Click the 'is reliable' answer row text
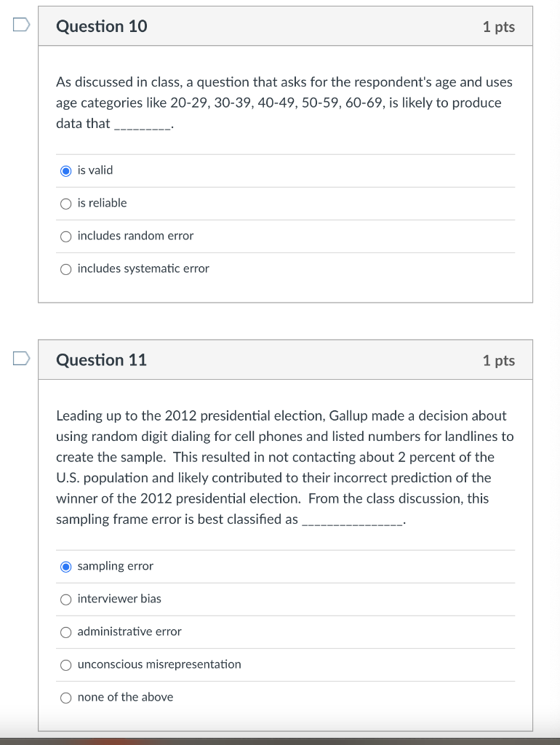Screen dimensions: 560x745 tap(102, 203)
